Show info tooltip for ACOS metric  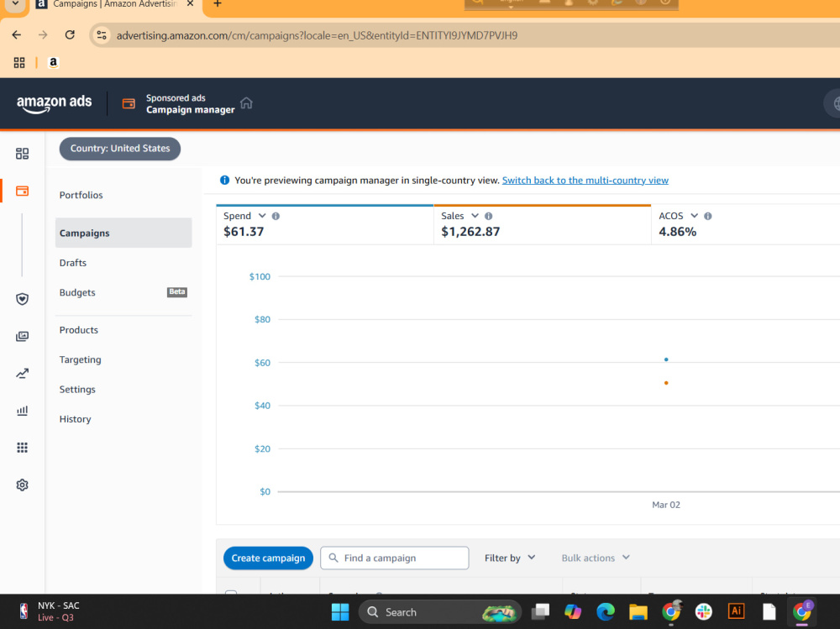pyautogui.click(x=707, y=216)
